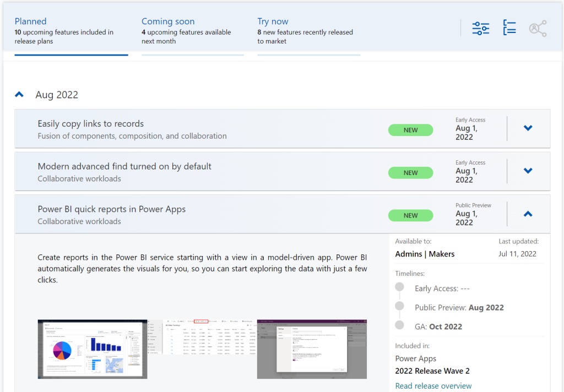
Task: Select the Early Access timeline marker
Action: pyautogui.click(x=399, y=287)
